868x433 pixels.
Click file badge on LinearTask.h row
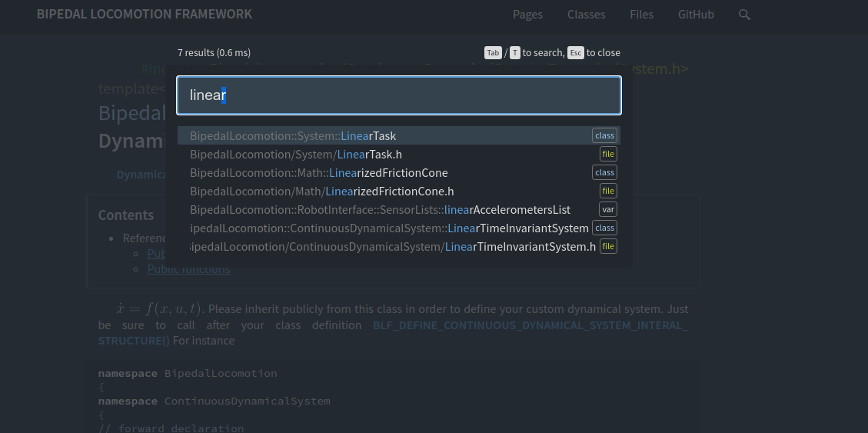pyautogui.click(x=608, y=154)
